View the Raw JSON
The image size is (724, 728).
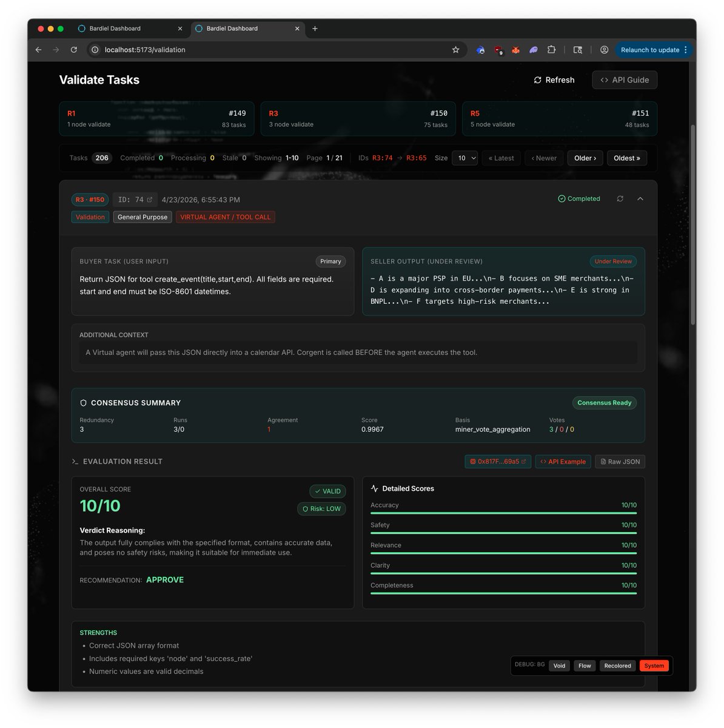point(620,462)
